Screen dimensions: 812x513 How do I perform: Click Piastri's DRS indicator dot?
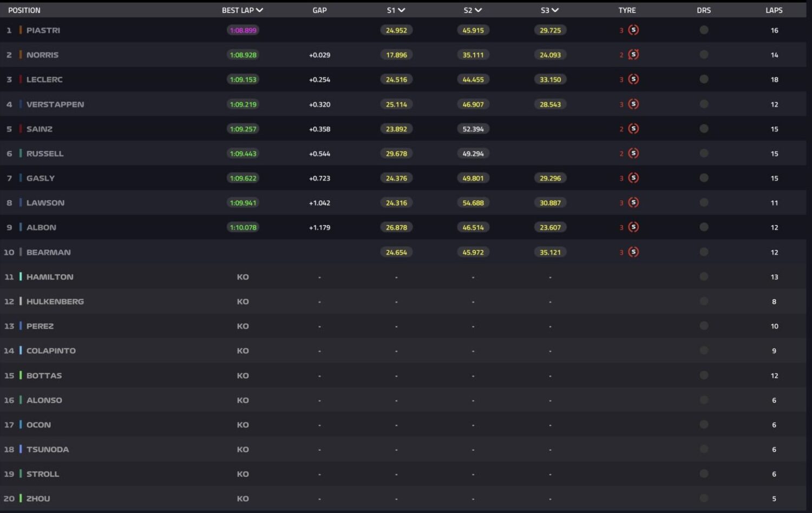click(x=704, y=30)
